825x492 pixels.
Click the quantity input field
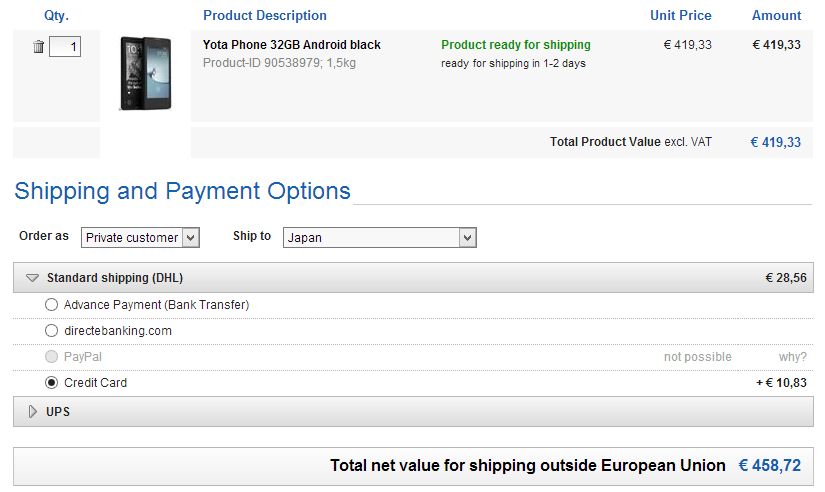click(65, 46)
